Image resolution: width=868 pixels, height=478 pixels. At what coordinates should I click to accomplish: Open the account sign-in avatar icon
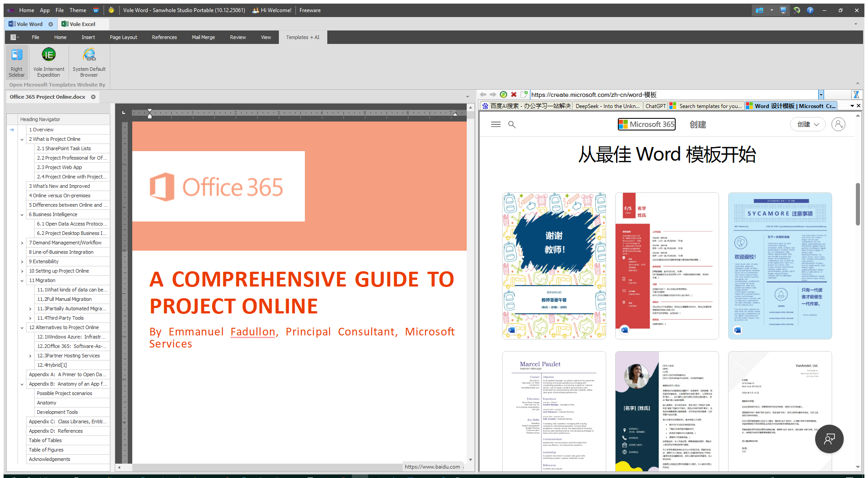(x=838, y=124)
